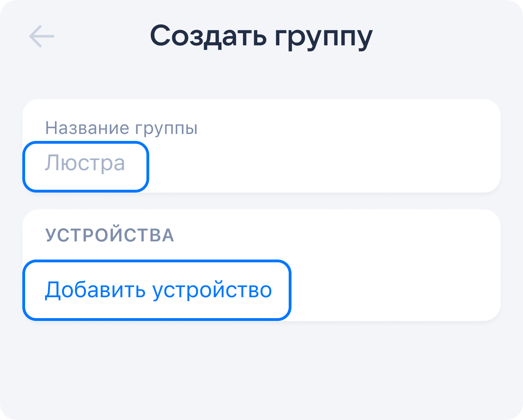Click the blue Добавить устройство text
The image size is (523, 420).
tap(158, 290)
